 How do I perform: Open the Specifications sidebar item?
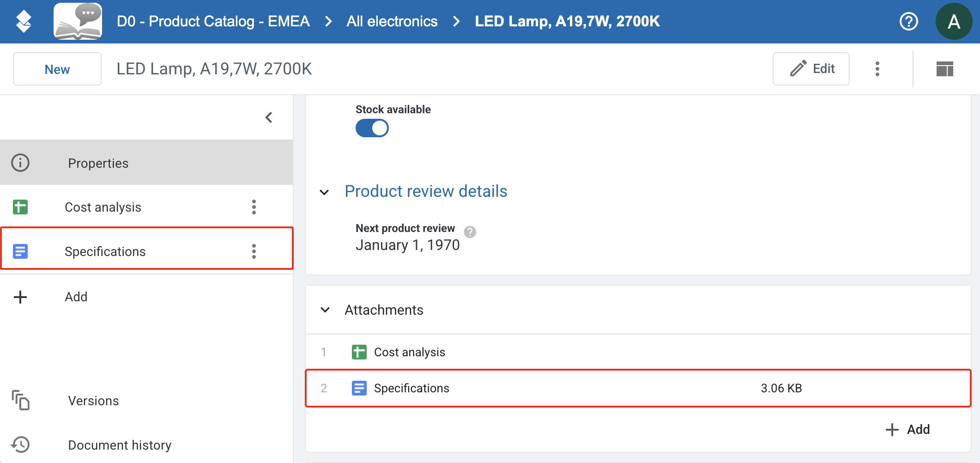click(x=146, y=251)
